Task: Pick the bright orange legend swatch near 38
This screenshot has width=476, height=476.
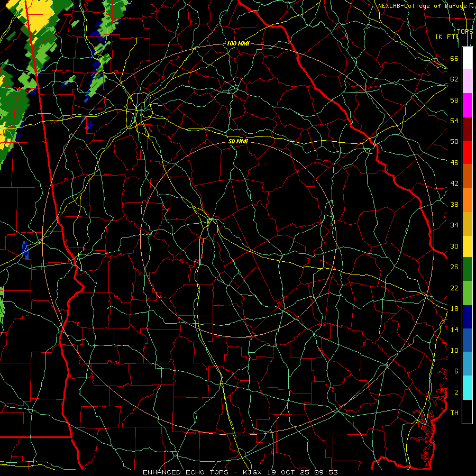Action: click(467, 200)
